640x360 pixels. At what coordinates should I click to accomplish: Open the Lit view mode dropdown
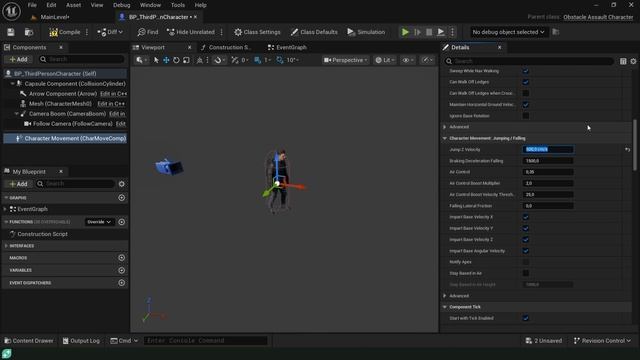click(384, 60)
